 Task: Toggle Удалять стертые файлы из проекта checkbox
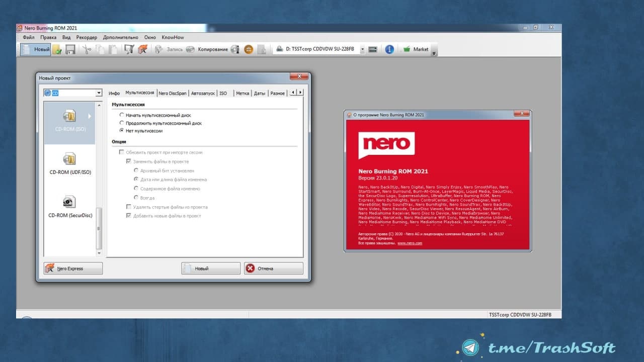[128, 207]
